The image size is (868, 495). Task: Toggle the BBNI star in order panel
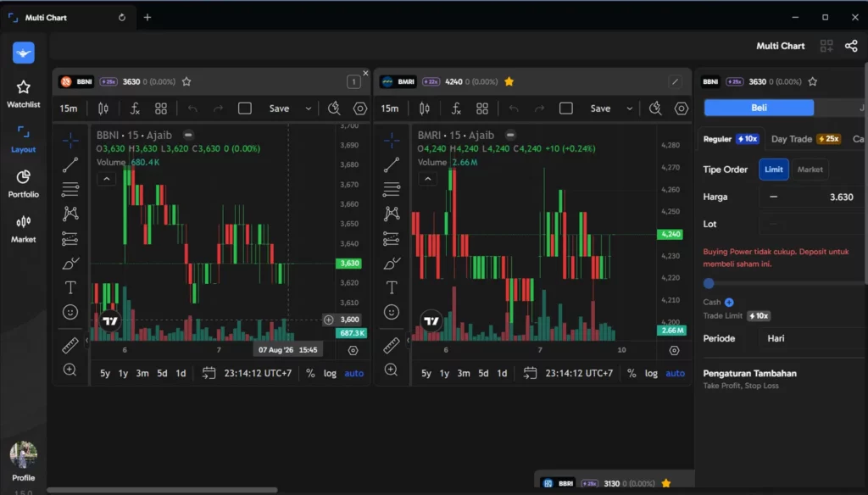[x=813, y=82]
